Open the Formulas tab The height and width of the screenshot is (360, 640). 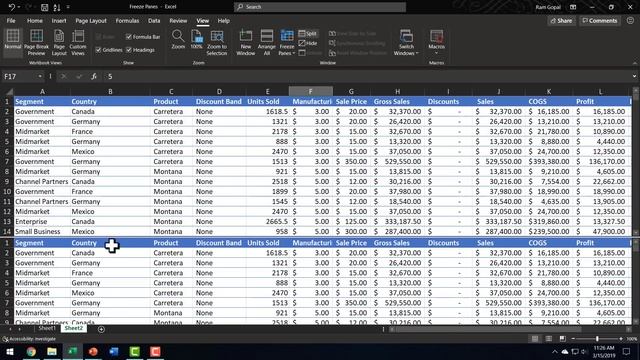tap(127, 20)
